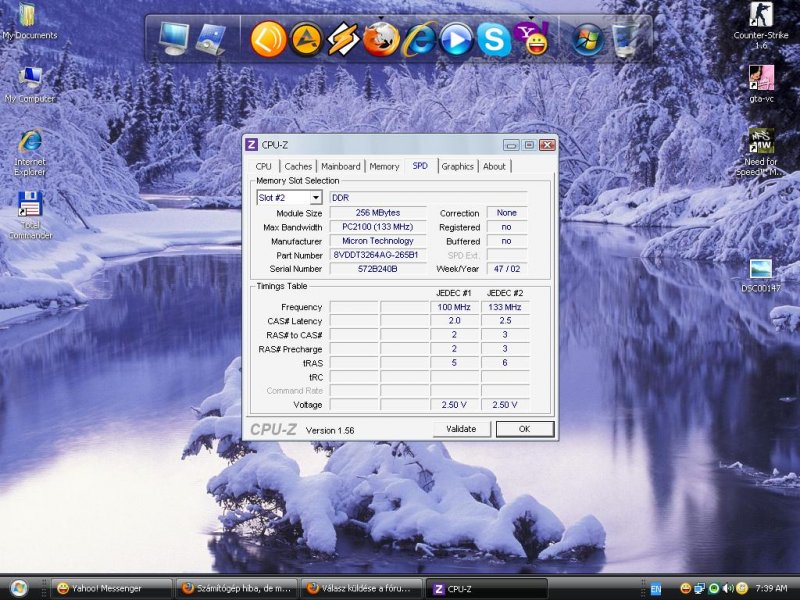Switch to the Mainboard tab
Viewport: 800px width, 600px height.
coord(340,166)
